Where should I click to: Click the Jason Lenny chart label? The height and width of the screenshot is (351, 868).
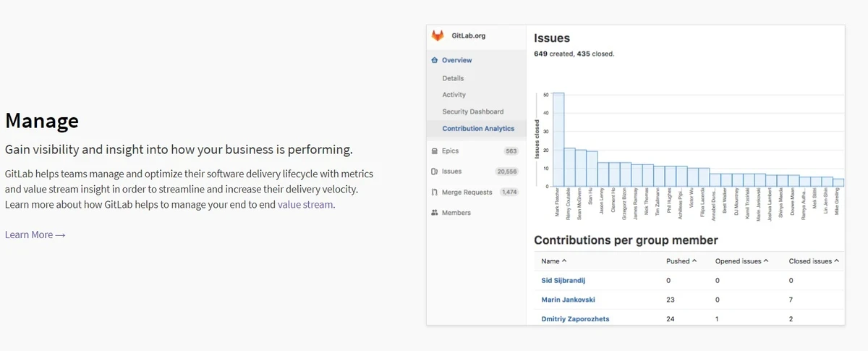click(x=603, y=201)
